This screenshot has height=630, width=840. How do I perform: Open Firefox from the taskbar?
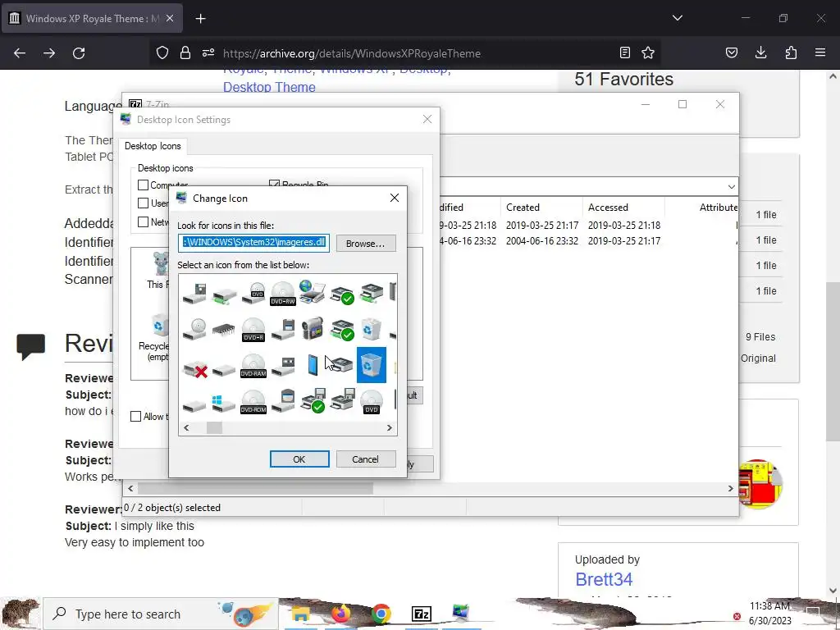[x=340, y=614]
